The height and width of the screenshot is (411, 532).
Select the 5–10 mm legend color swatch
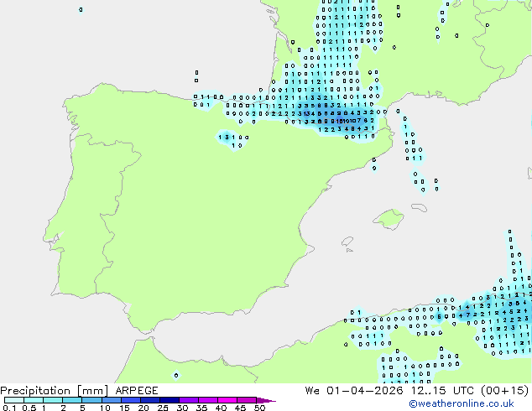[x=91, y=400]
